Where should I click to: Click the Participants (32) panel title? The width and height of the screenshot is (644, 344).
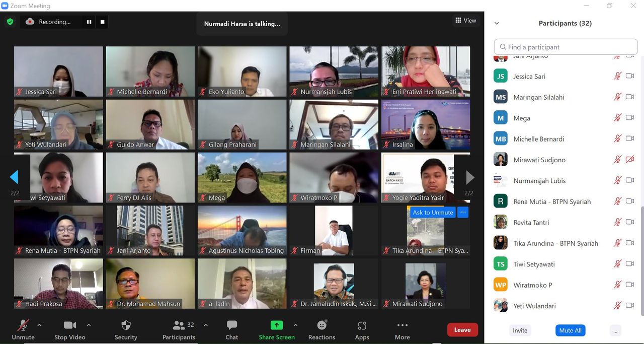(565, 23)
